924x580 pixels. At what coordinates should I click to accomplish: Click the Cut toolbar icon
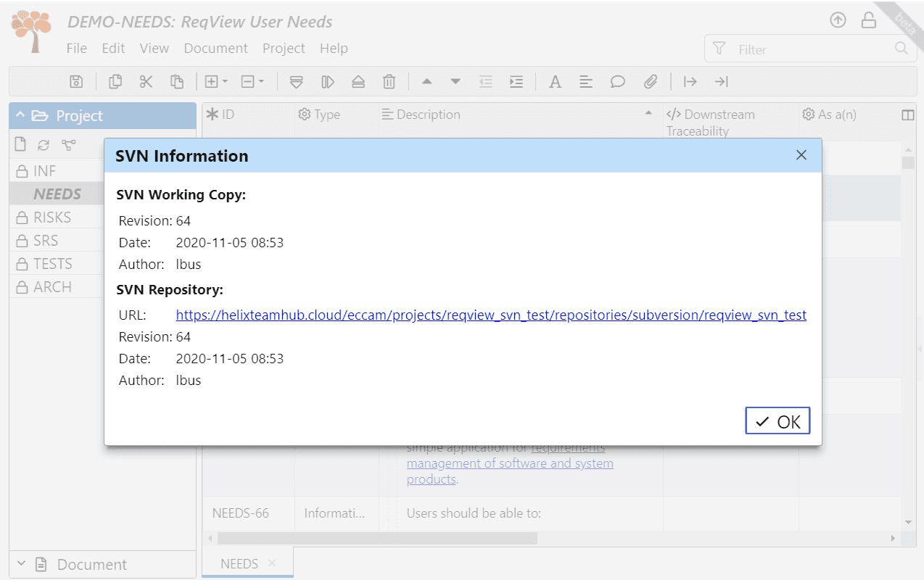pyautogui.click(x=146, y=81)
